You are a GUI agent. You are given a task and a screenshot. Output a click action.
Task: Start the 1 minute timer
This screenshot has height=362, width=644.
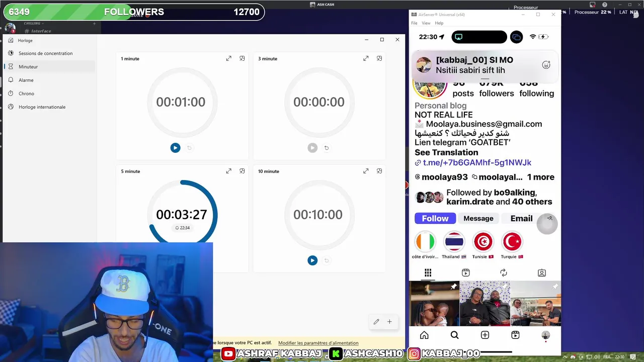click(175, 148)
